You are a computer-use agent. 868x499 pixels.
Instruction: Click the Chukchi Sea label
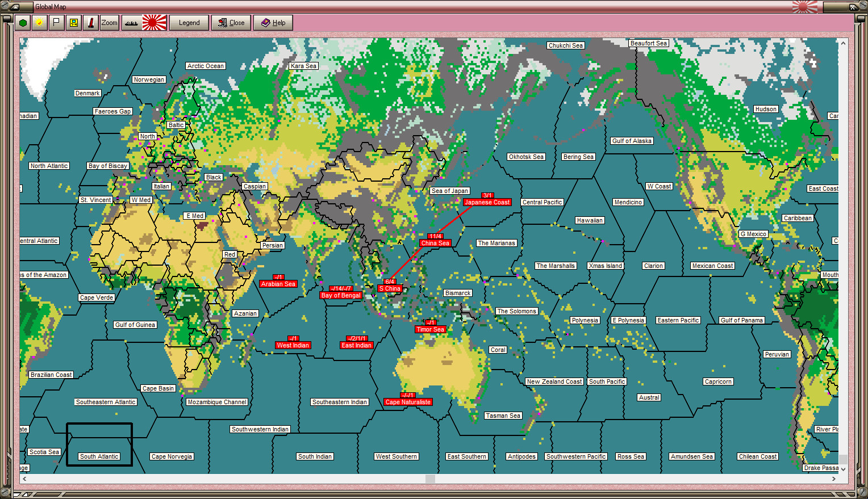(566, 45)
